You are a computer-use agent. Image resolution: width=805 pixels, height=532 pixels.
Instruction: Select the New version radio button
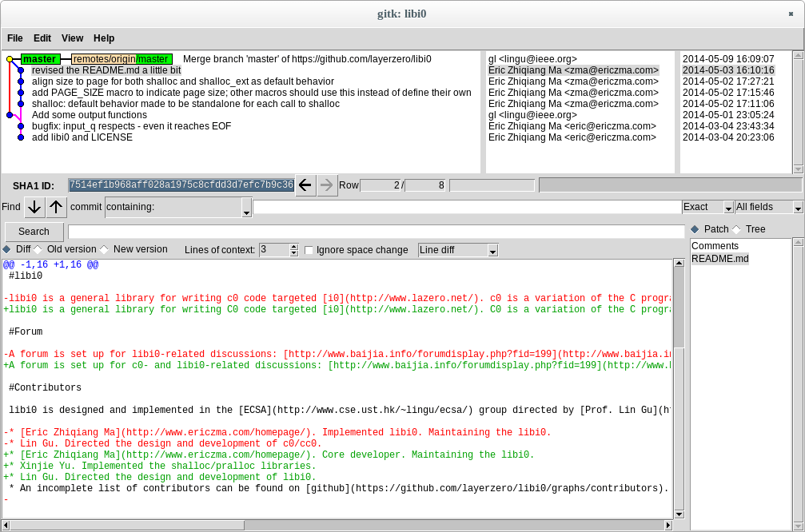point(104,249)
